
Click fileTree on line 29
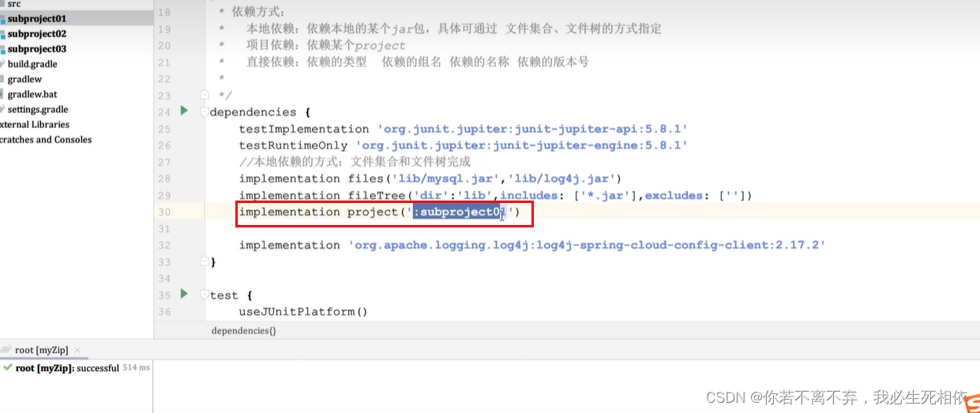[x=377, y=195]
